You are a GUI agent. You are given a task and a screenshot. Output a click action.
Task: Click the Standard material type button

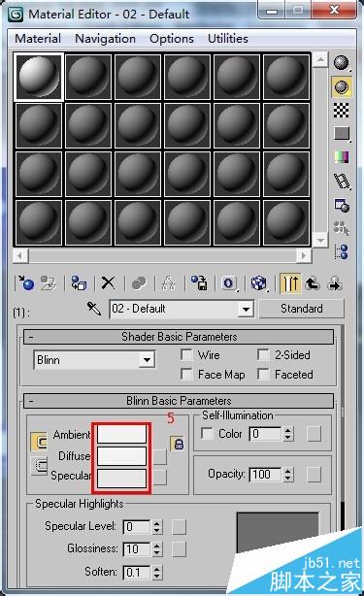[x=302, y=309]
